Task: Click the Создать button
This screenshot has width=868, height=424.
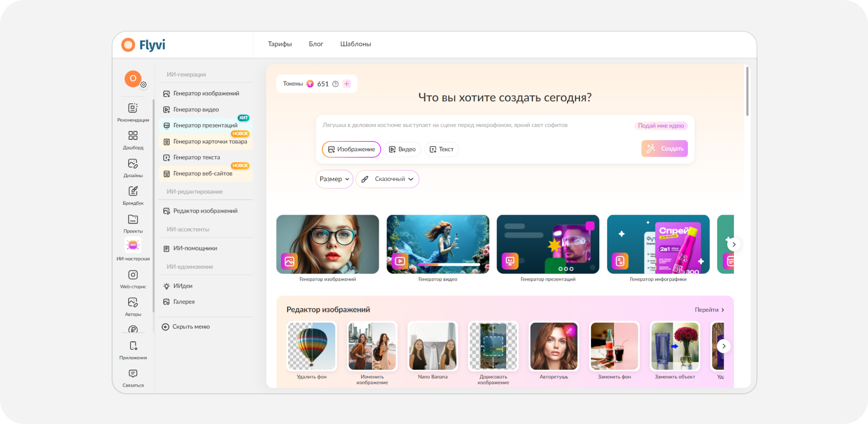Action: tap(664, 149)
